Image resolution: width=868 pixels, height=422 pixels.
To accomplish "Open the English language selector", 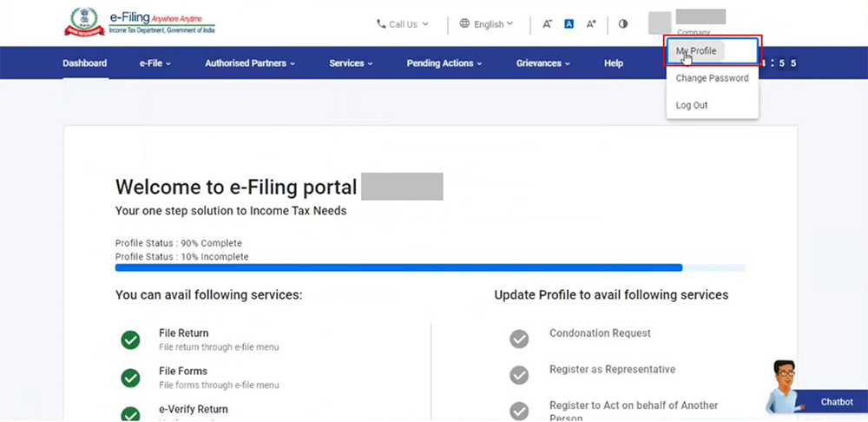I will pos(486,24).
